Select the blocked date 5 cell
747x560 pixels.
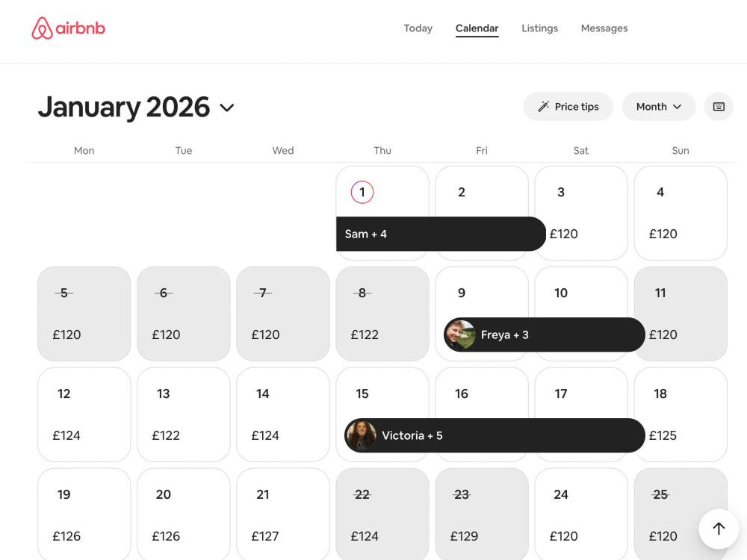84,314
